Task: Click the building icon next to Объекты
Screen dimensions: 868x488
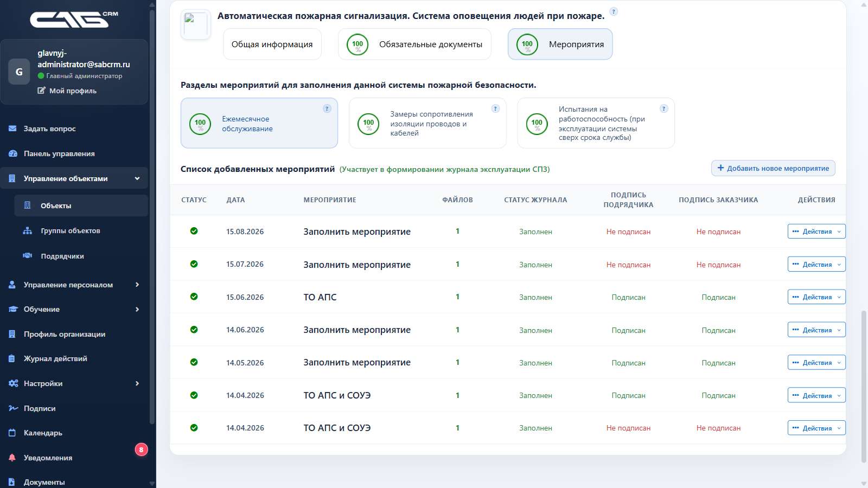Action: pos(28,206)
